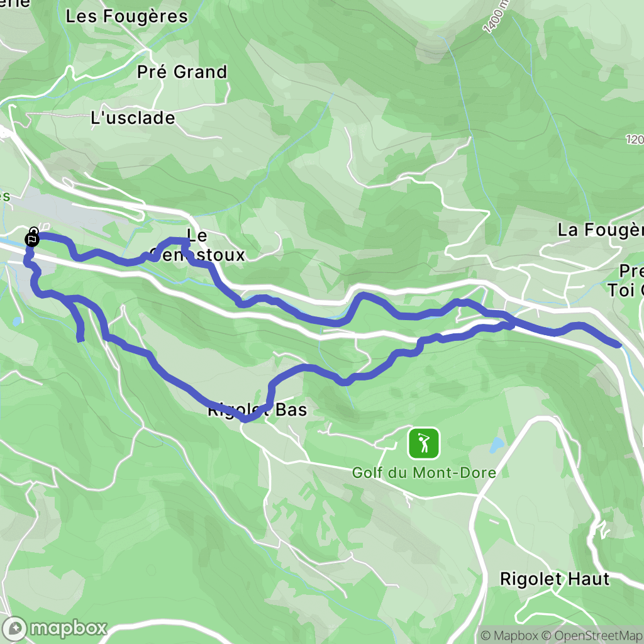Select the La Fougère place label
The width and height of the screenshot is (644, 644).
click(x=601, y=230)
